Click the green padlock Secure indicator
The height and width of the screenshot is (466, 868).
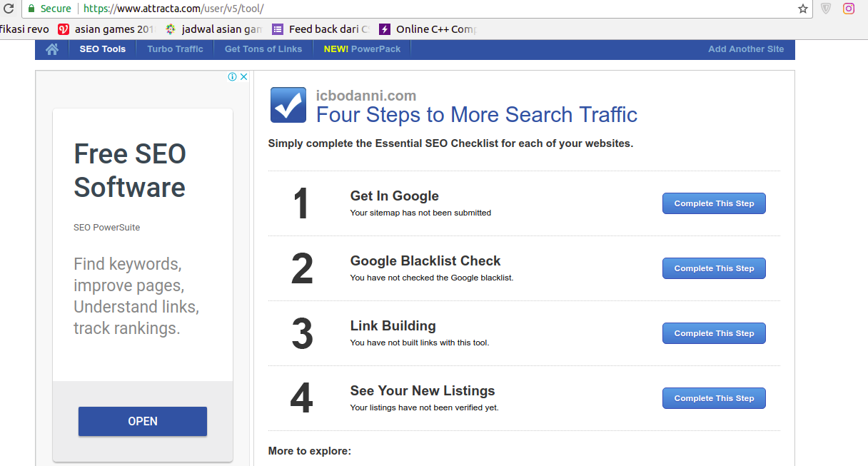click(x=49, y=9)
